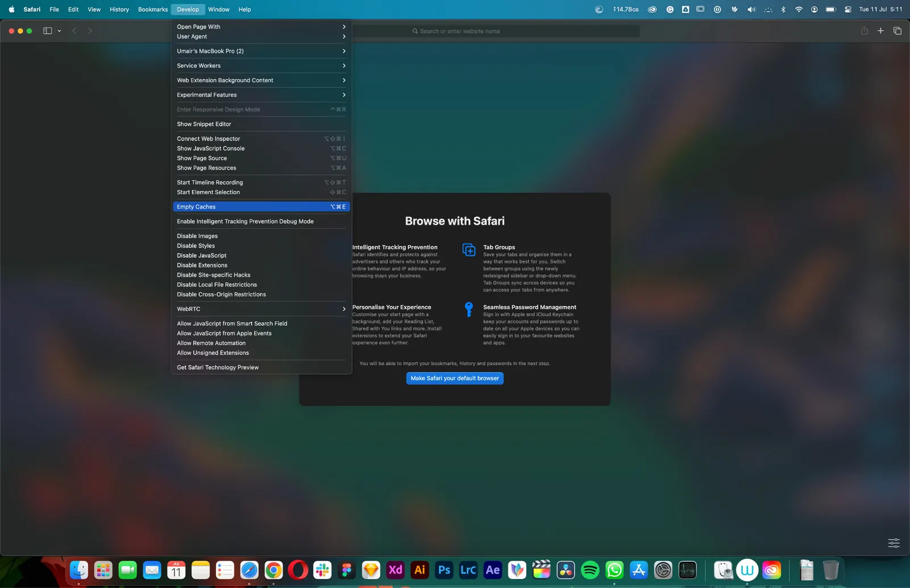Open start page customisation sliders icon
Image resolution: width=910 pixels, height=588 pixels.
(894, 543)
